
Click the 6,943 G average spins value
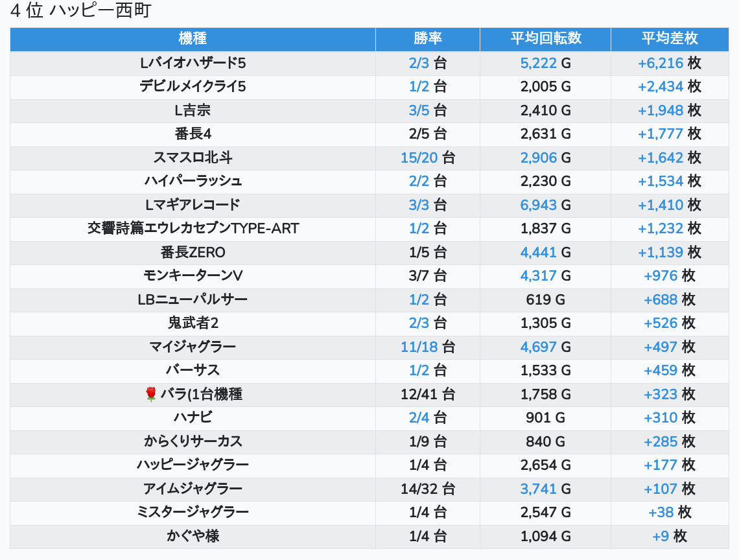click(x=545, y=205)
